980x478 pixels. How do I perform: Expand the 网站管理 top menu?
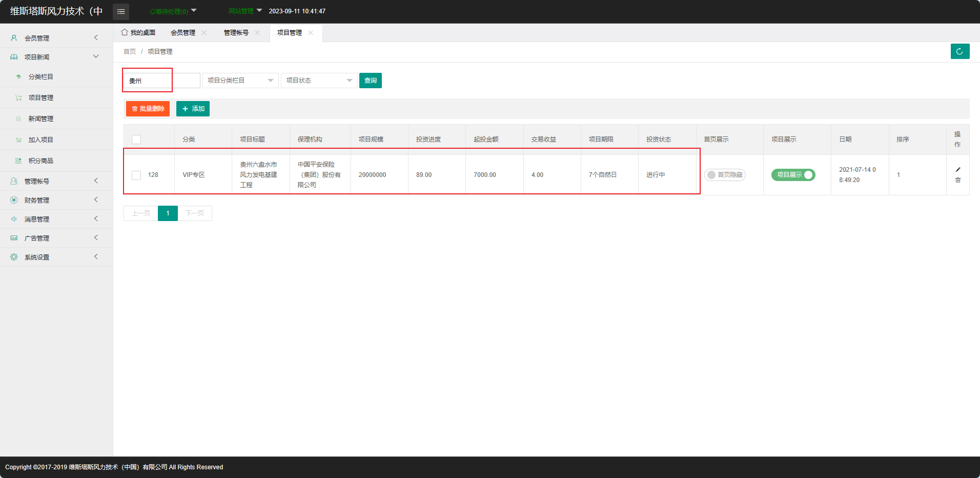pos(245,11)
